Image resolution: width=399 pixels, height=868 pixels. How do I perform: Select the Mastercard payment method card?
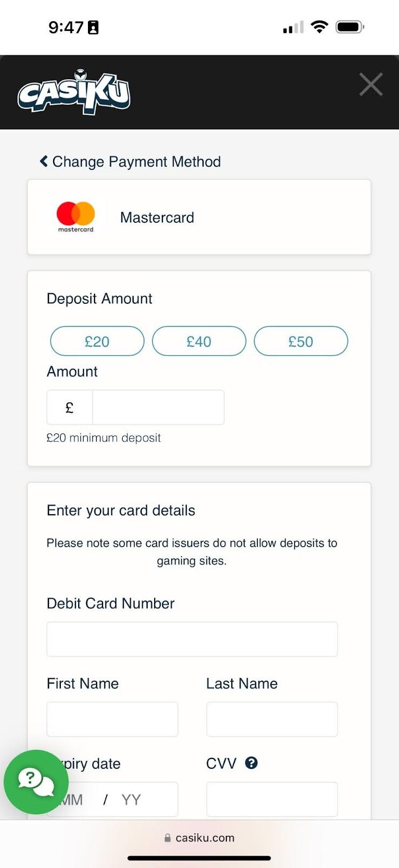[x=199, y=217]
